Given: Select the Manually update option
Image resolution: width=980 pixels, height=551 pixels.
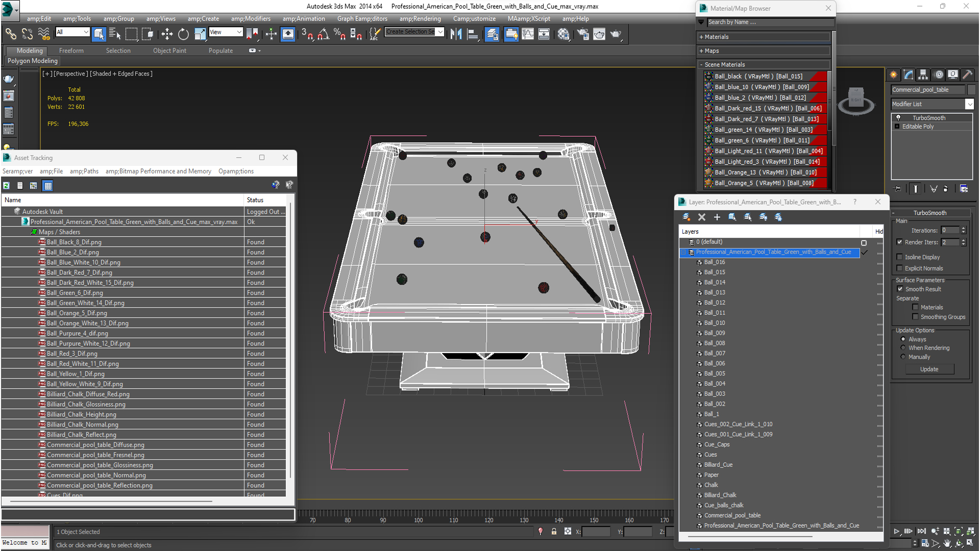Looking at the screenshot, I should tap(903, 357).
